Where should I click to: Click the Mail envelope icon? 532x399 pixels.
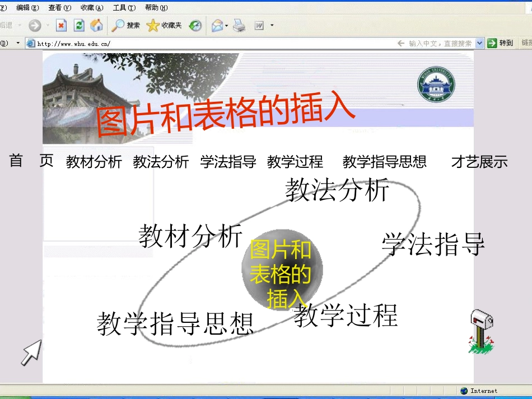217,25
